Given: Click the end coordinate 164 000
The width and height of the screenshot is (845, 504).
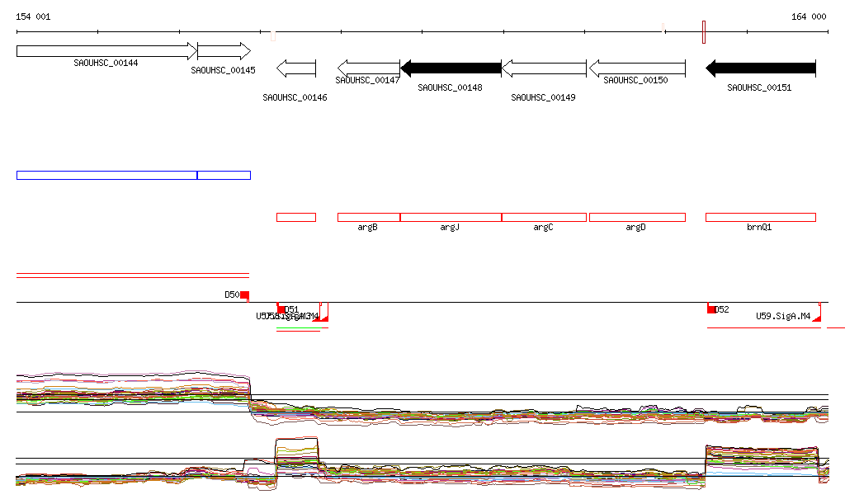Looking at the screenshot, I should (x=809, y=16).
